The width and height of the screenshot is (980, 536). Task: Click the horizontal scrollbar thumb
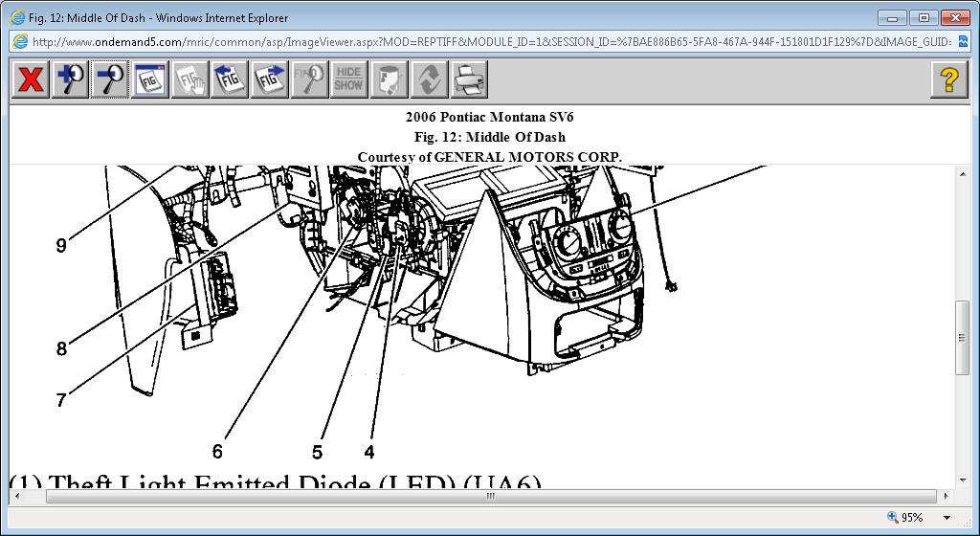pyautogui.click(x=491, y=496)
